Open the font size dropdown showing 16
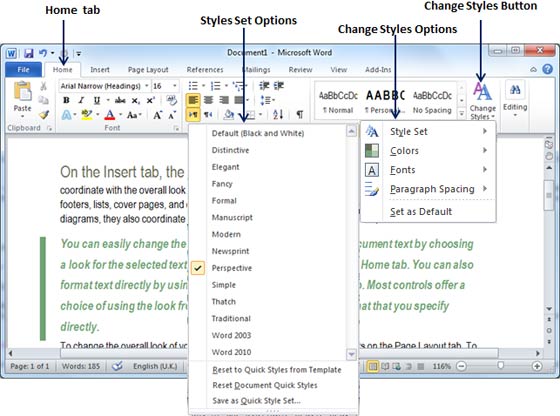 click(175, 86)
